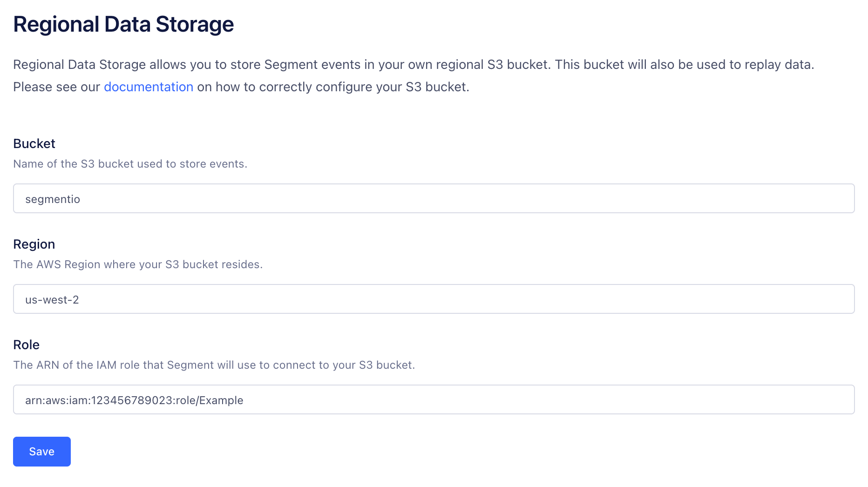Image resolution: width=868 pixels, height=487 pixels.
Task: Click the 'The ARN of the IAM role' helper text
Action: click(x=214, y=365)
